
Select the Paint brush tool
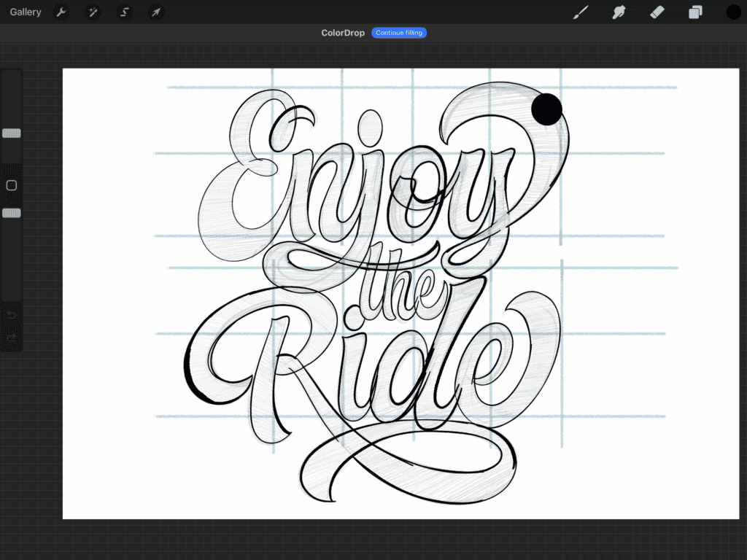(580, 12)
